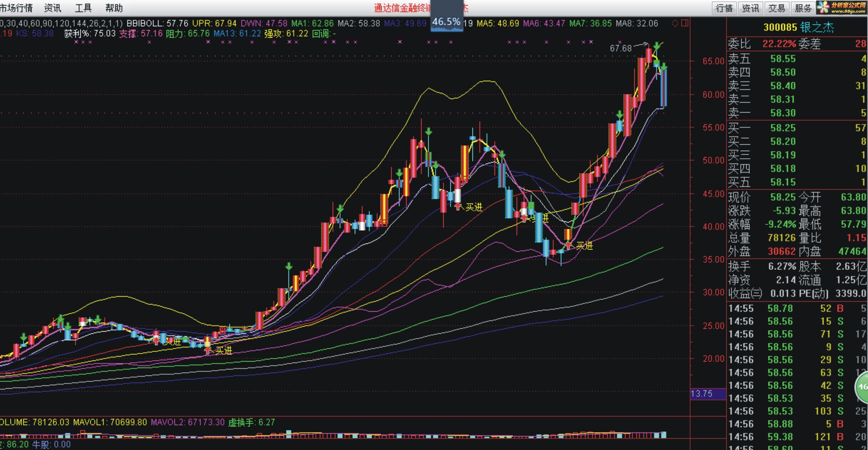Open the 帮助 menu
868x450 pixels.
114,8
